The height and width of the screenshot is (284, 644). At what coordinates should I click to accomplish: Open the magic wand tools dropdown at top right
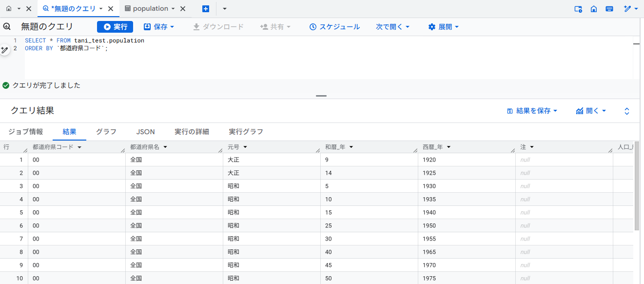click(x=631, y=9)
